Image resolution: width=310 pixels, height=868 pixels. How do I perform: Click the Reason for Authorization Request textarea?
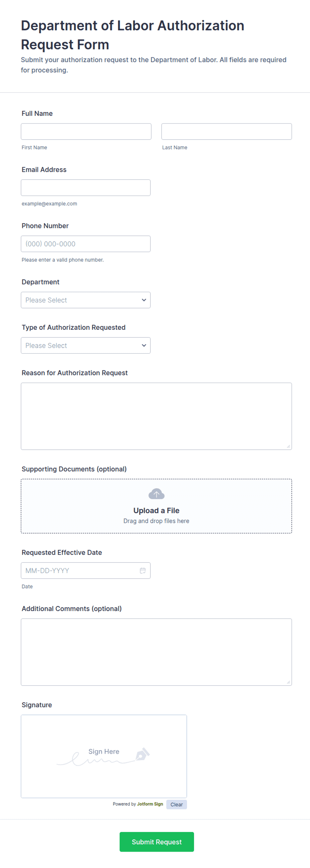(x=156, y=416)
